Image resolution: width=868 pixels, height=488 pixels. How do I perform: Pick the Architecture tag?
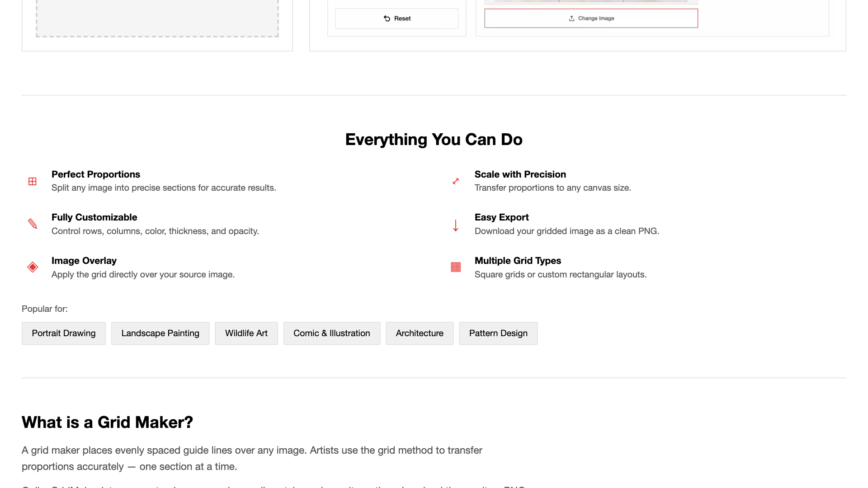point(420,333)
